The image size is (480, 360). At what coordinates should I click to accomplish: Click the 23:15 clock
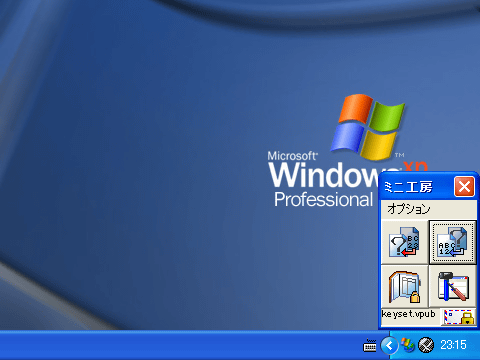pos(453,345)
